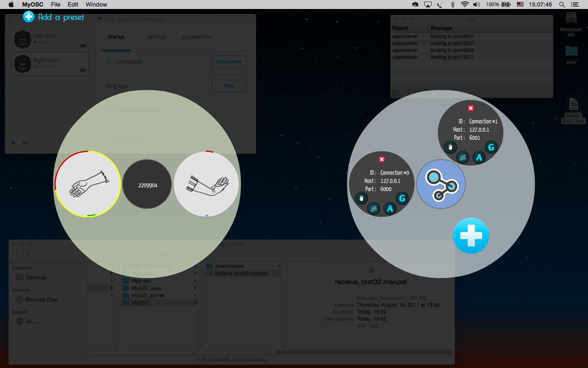Click the Message column header in Max window
This screenshot has width=588, height=368.
pyautogui.click(x=441, y=28)
